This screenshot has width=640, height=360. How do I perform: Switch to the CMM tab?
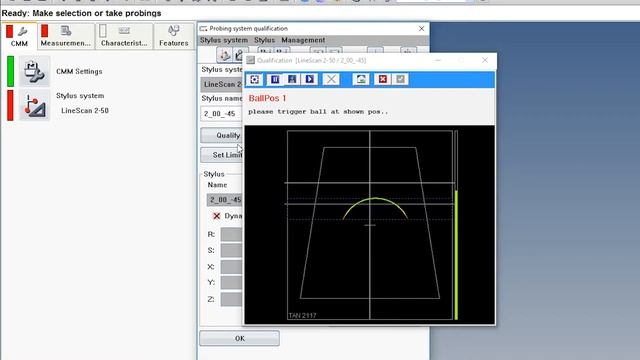(x=19, y=36)
